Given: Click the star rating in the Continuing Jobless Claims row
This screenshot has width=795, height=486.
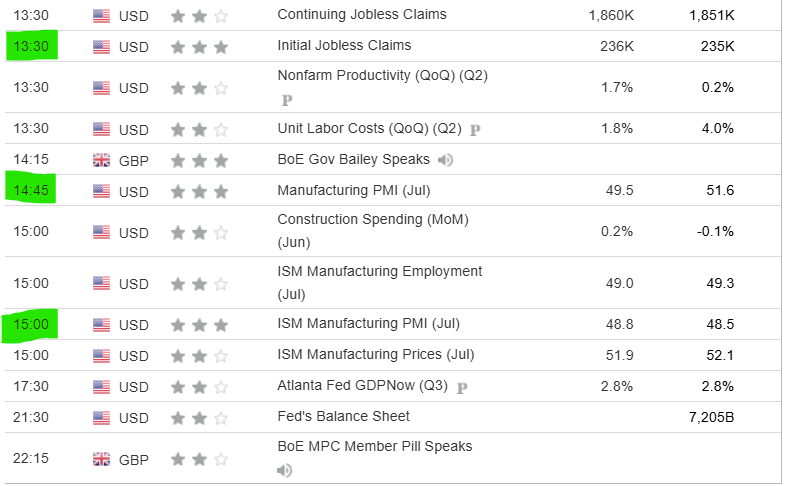Looking at the screenshot, I should (x=199, y=16).
